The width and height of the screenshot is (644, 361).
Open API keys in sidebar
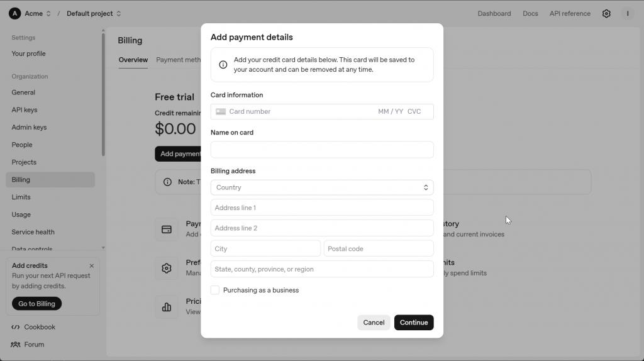click(x=25, y=110)
